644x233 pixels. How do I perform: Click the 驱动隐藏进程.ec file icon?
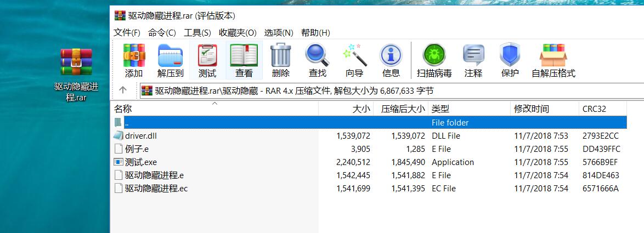tap(118, 188)
